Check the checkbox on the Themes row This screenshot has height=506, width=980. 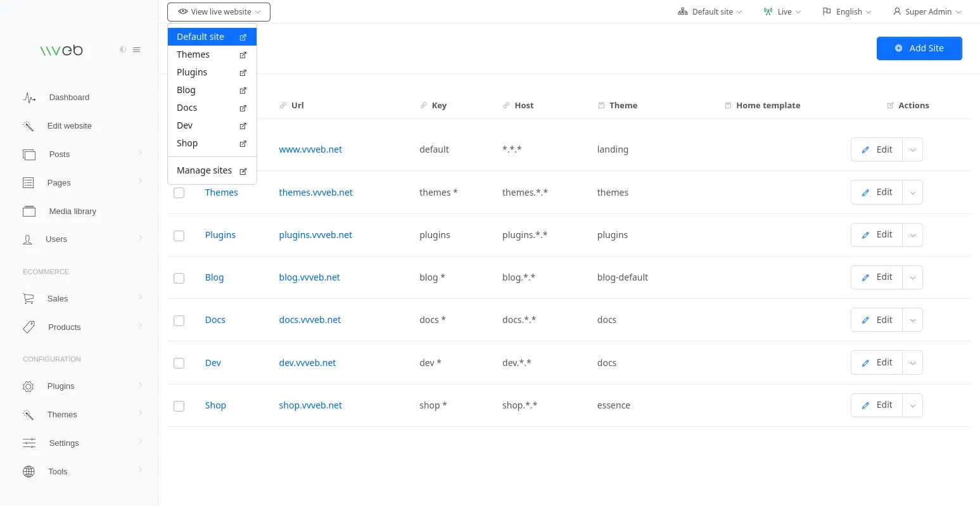tap(179, 193)
